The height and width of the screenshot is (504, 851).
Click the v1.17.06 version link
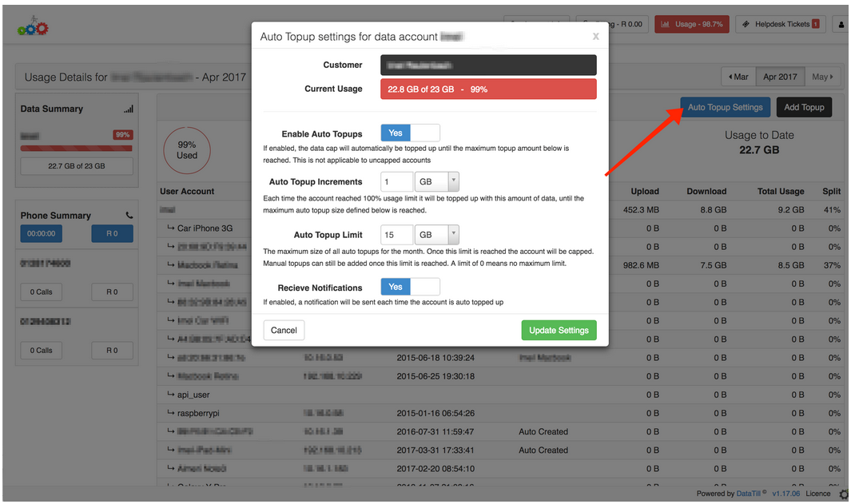785,493
